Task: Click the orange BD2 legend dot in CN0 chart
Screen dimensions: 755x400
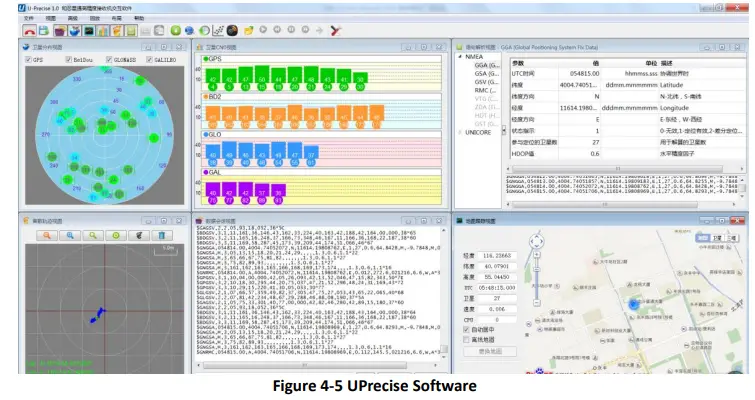Action: tap(206, 97)
